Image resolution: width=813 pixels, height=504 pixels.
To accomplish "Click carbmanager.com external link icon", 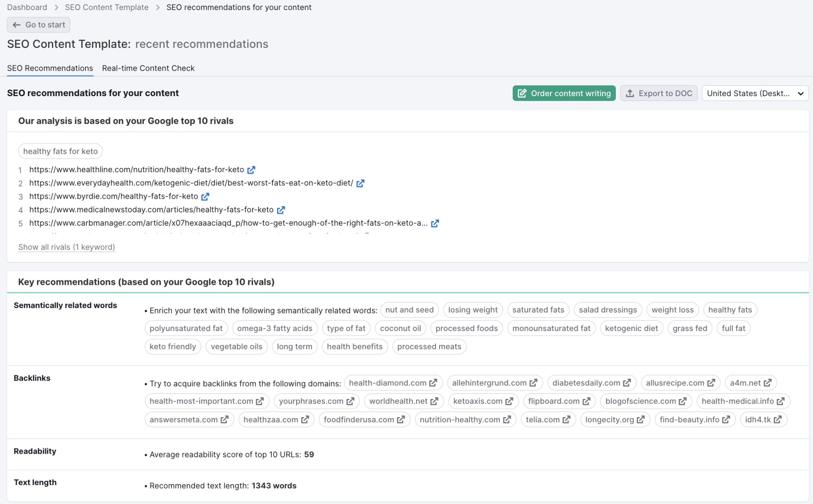I will pyautogui.click(x=435, y=223).
